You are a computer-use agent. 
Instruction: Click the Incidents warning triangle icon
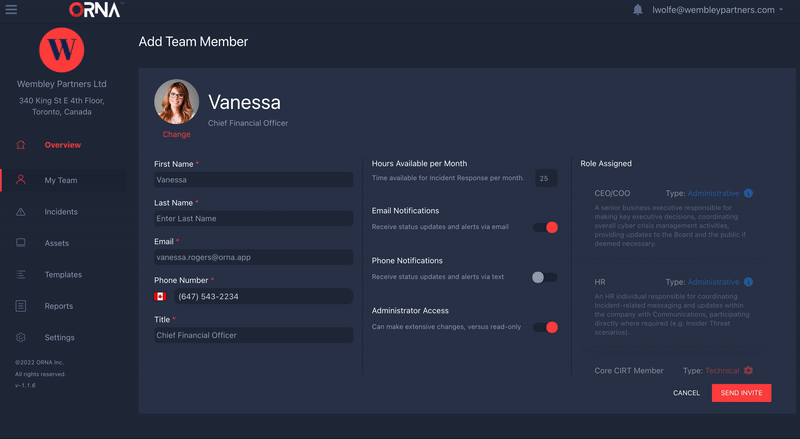click(x=20, y=211)
